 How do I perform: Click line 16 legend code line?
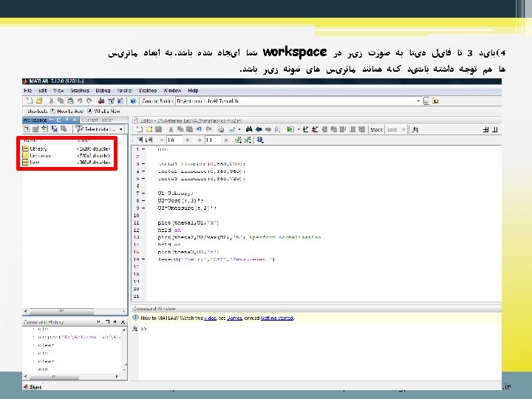[216, 259]
